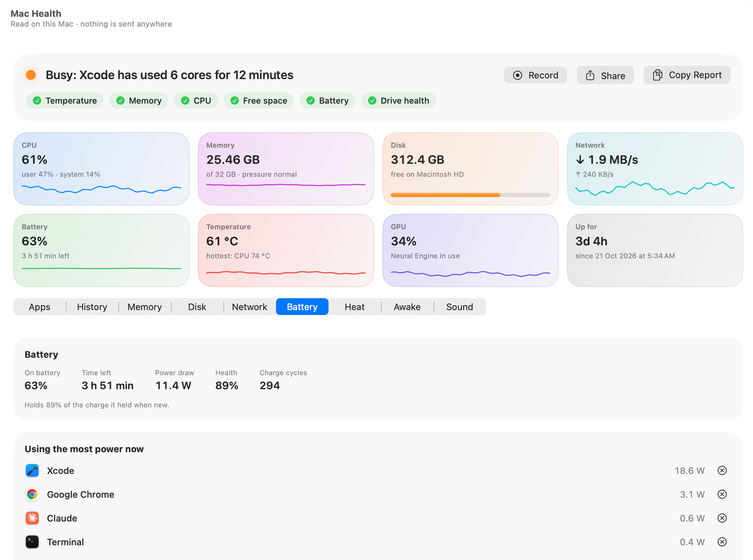Open the Heat tab
Image resolution: width=753 pixels, height=560 pixels.
point(355,307)
